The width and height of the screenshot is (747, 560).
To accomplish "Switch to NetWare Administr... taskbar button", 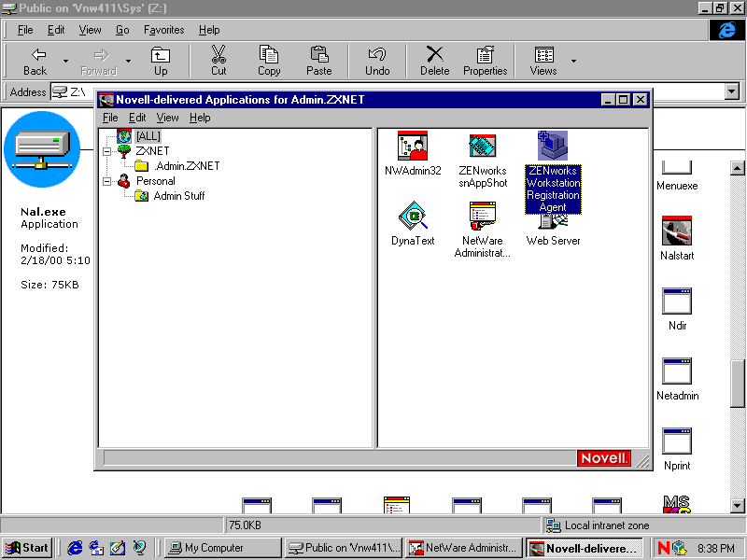I will coord(464,548).
